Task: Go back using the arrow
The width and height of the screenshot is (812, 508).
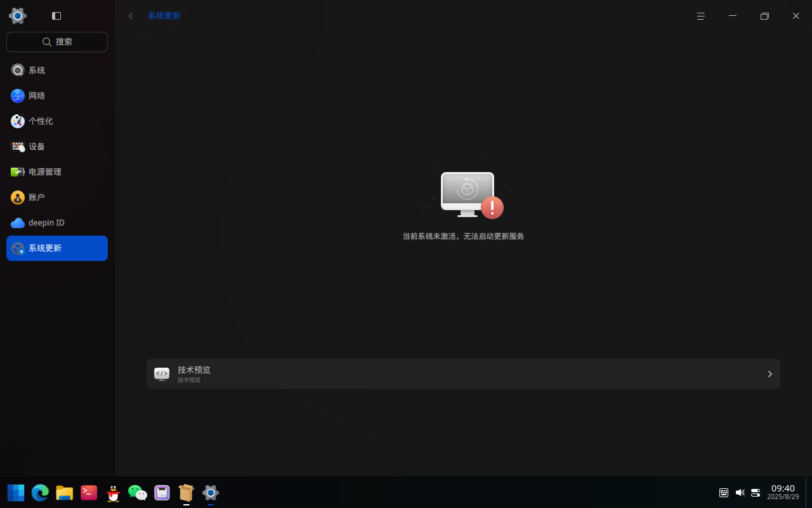Action: [131, 16]
